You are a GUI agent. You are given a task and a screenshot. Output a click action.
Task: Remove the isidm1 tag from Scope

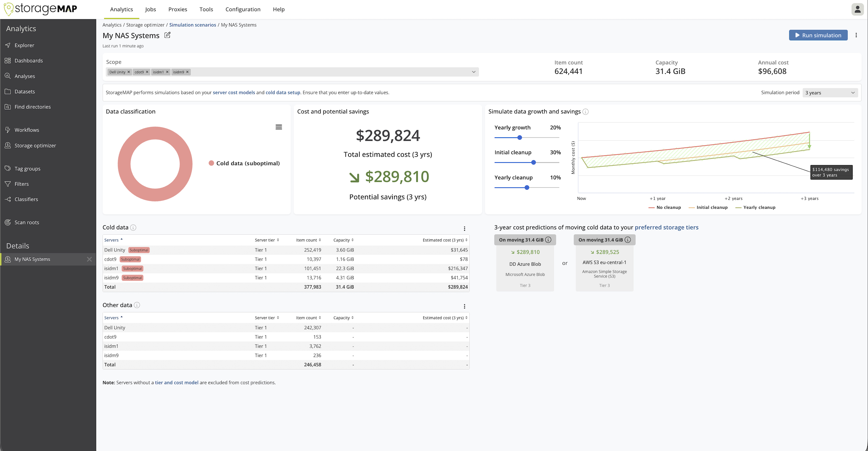click(x=167, y=72)
